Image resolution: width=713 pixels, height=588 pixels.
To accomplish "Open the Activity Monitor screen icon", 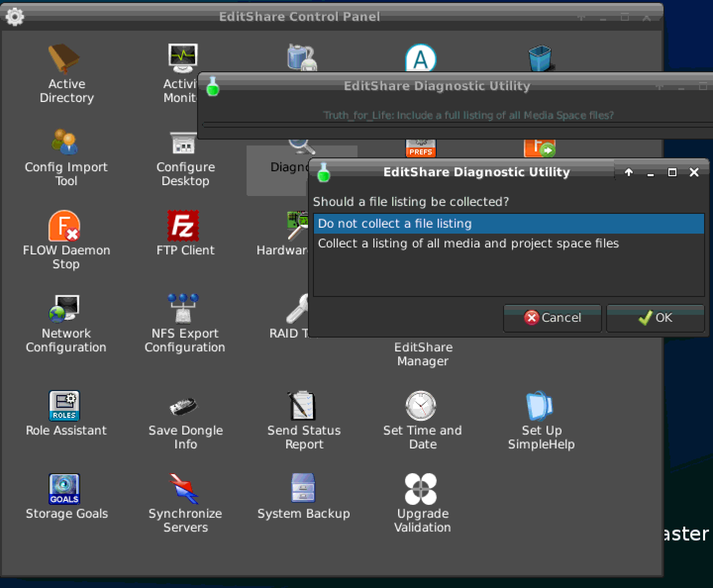I will click(x=183, y=58).
